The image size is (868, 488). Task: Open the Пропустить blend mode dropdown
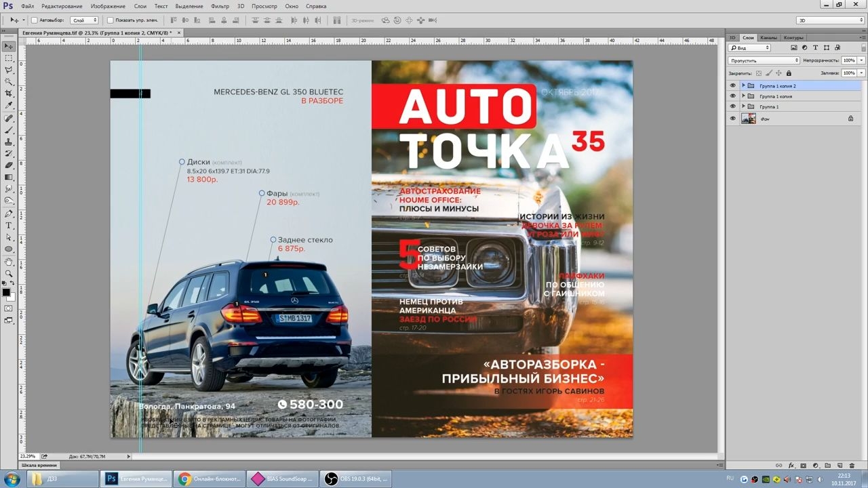point(764,60)
